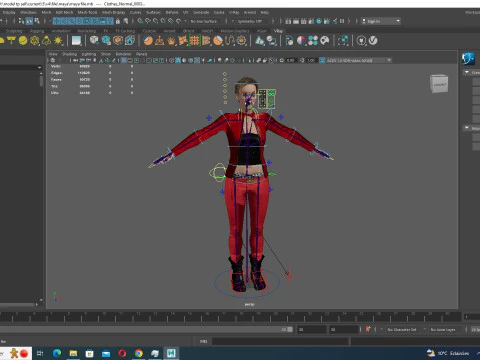Open left panel dropdown arrow

point(40,67)
